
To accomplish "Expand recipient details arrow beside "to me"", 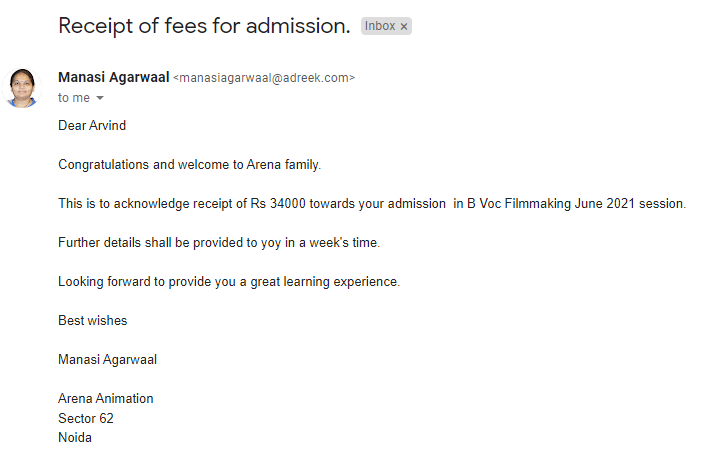I will 100,98.
